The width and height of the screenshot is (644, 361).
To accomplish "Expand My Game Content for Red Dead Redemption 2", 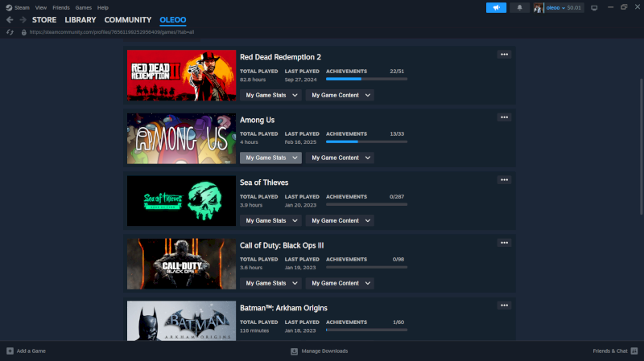I will [x=340, y=95].
